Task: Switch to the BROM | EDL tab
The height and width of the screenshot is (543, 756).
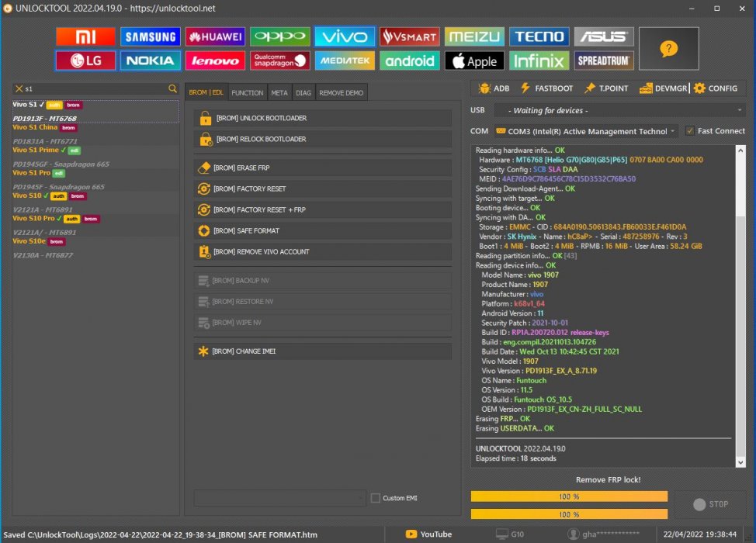Action: tap(206, 92)
